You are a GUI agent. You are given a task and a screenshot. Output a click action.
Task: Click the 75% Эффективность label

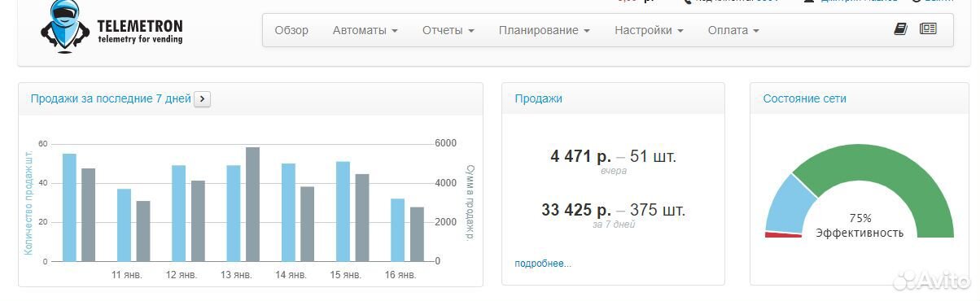[860, 225]
